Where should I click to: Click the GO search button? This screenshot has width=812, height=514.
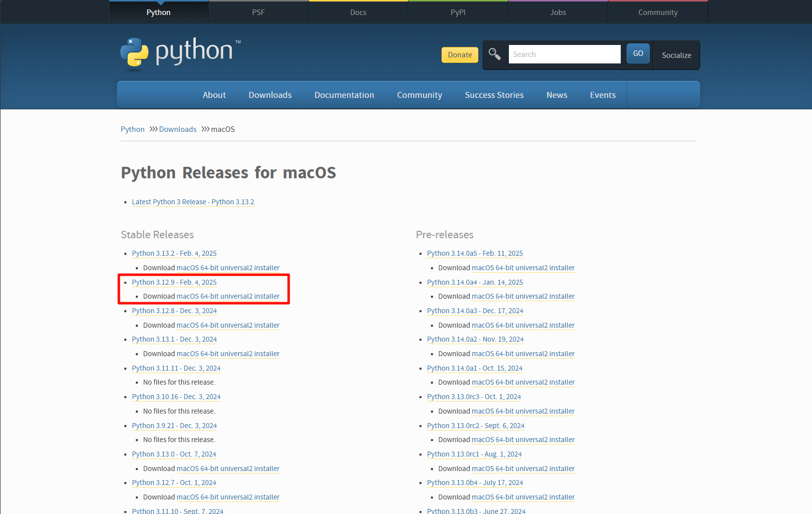pyautogui.click(x=638, y=53)
